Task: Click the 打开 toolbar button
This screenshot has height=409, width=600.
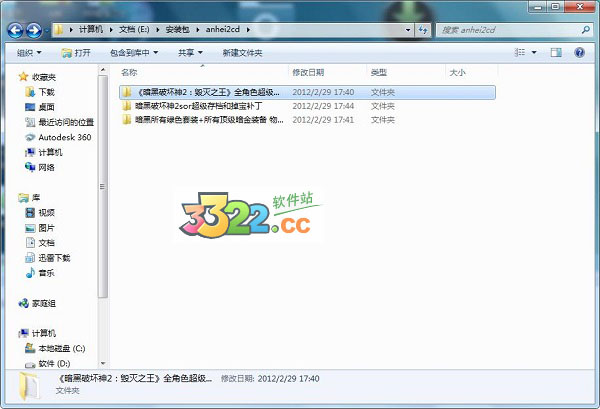Action: [x=76, y=53]
